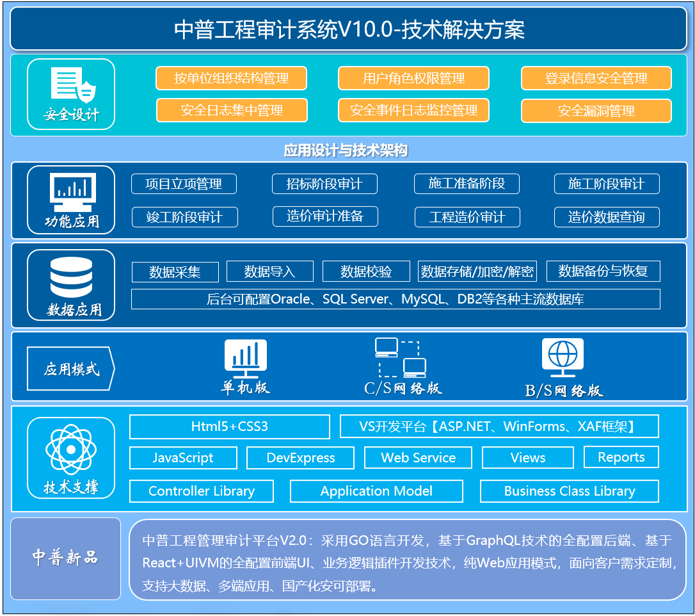
Task: Click the 中普工程审计系统V10.0 title banner
Action: [348, 29]
